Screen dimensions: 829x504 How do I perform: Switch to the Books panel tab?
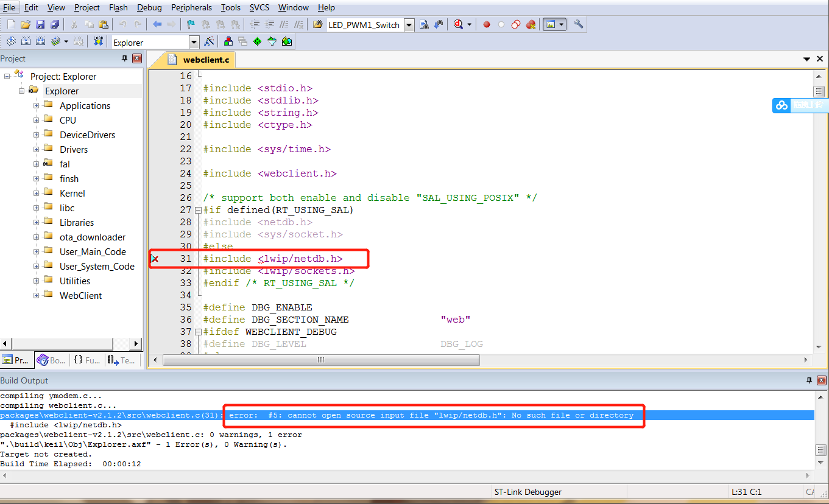(51, 360)
